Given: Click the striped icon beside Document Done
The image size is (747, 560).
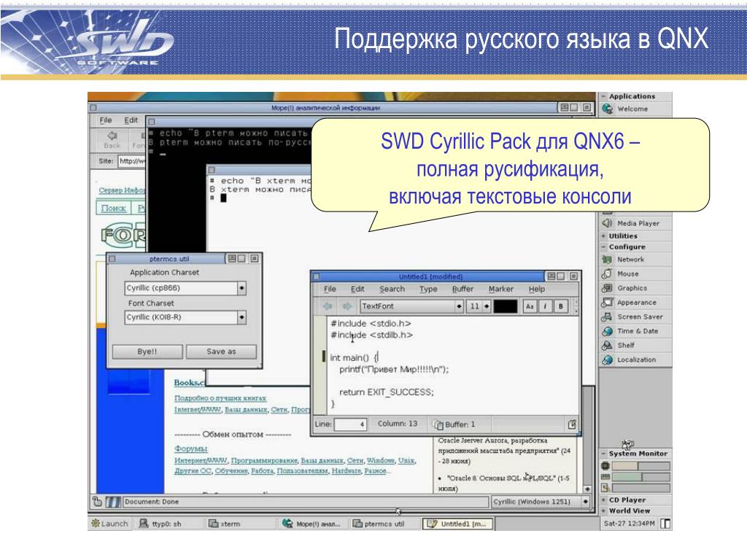Looking at the screenshot, I should (x=113, y=502).
